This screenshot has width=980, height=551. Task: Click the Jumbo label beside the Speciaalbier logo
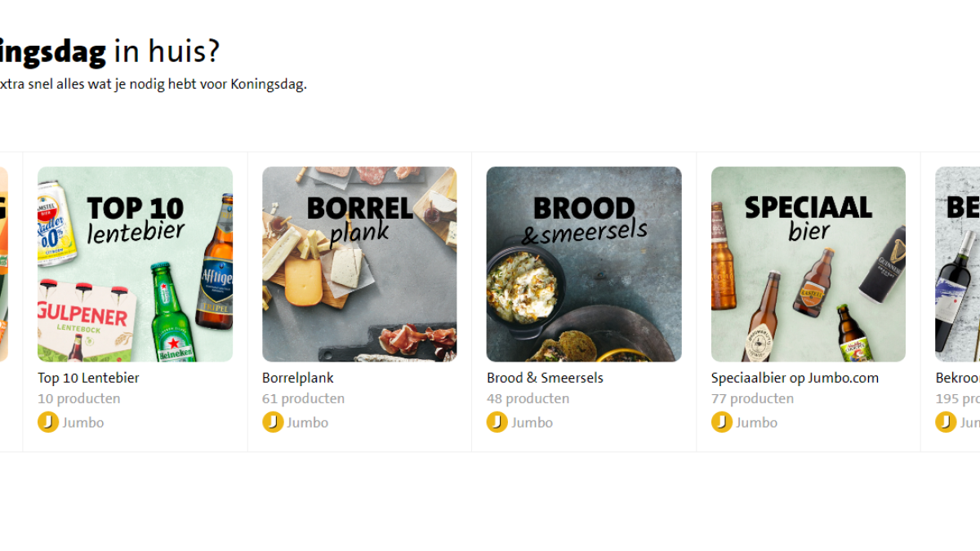[757, 423]
